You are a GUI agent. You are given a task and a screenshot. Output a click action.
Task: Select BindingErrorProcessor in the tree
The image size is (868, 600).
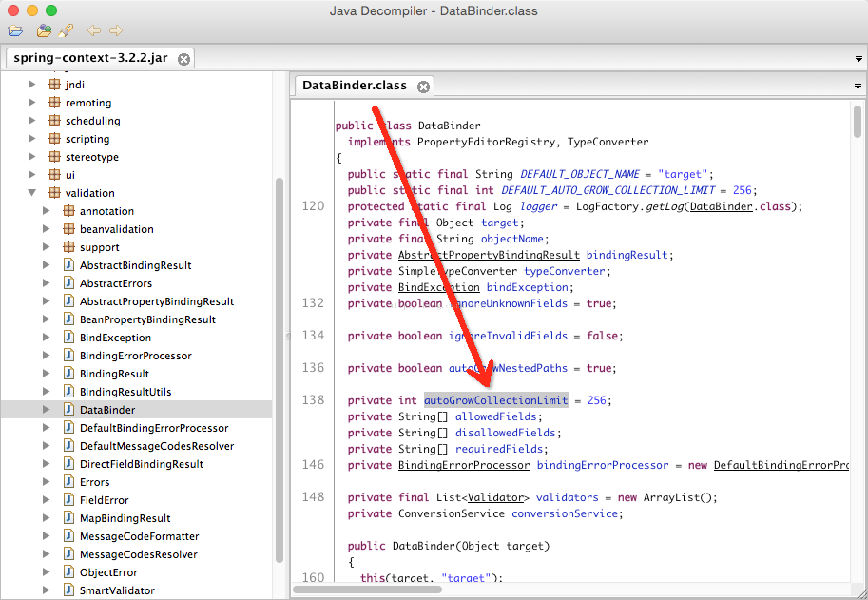pos(136,356)
